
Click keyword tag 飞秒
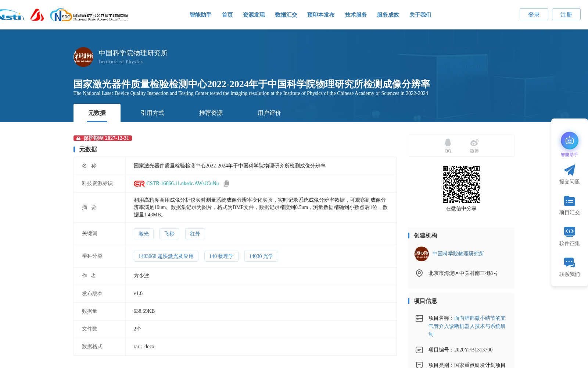169,234
